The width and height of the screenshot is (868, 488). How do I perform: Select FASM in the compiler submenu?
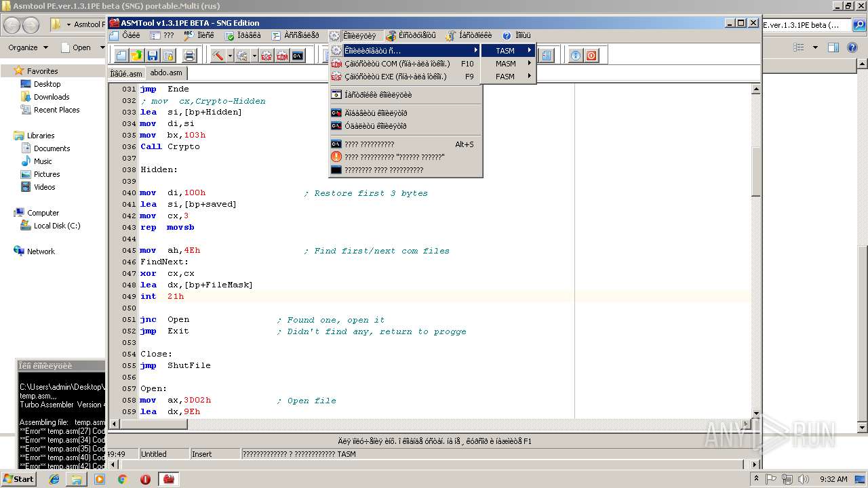point(508,77)
